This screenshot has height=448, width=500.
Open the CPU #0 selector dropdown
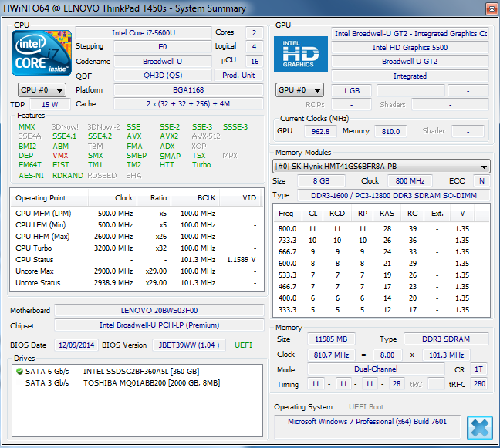coord(42,90)
